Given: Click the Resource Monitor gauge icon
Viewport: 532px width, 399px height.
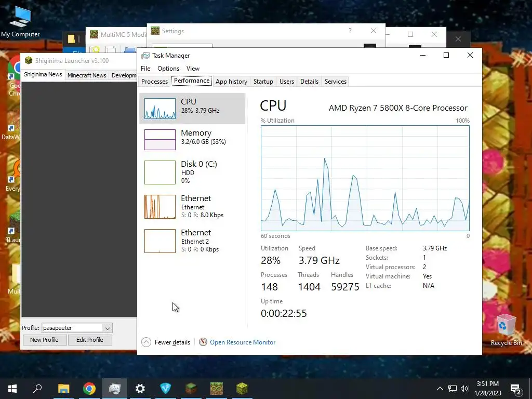Looking at the screenshot, I should 203,342.
